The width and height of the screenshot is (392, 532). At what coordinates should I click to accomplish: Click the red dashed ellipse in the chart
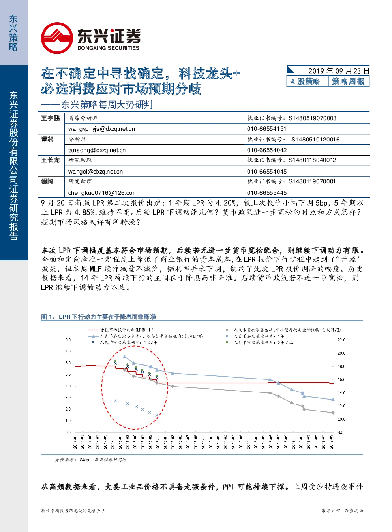click(135, 387)
